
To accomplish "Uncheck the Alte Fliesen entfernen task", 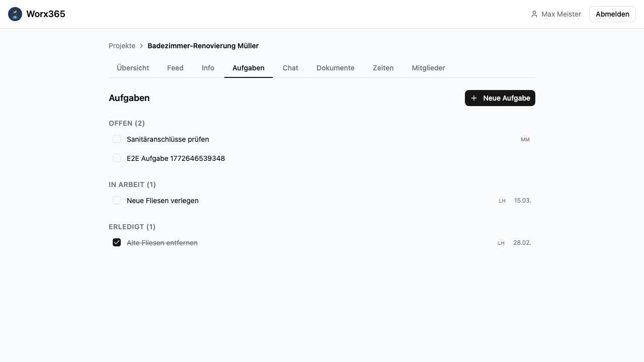I will 117,243.
